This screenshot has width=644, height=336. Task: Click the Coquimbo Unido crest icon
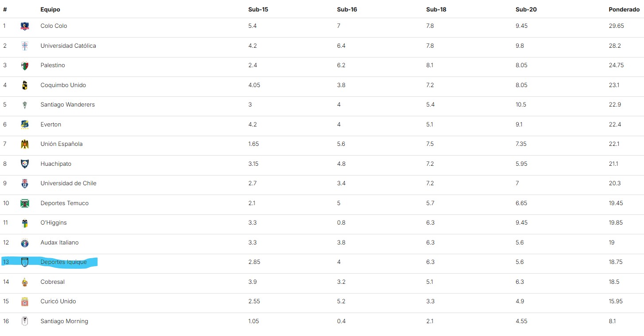coord(25,85)
